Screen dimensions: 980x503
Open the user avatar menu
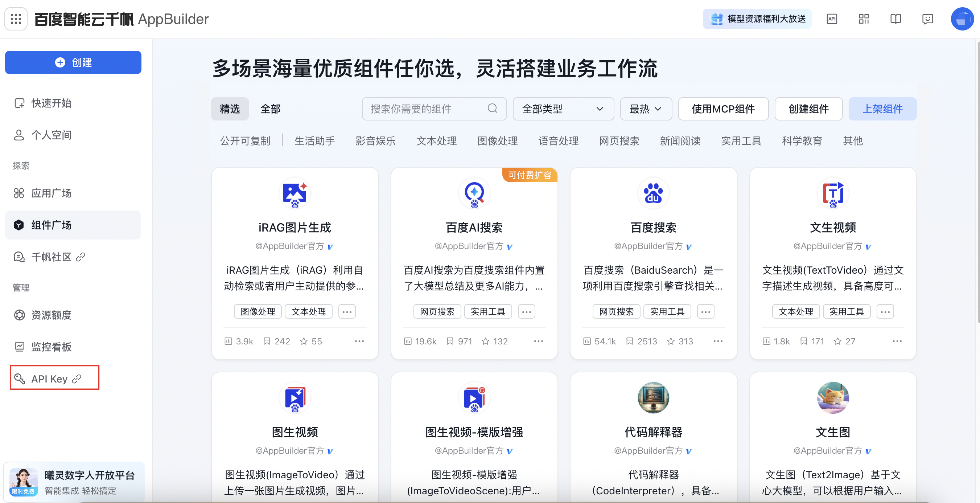pyautogui.click(x=962, y=19)
